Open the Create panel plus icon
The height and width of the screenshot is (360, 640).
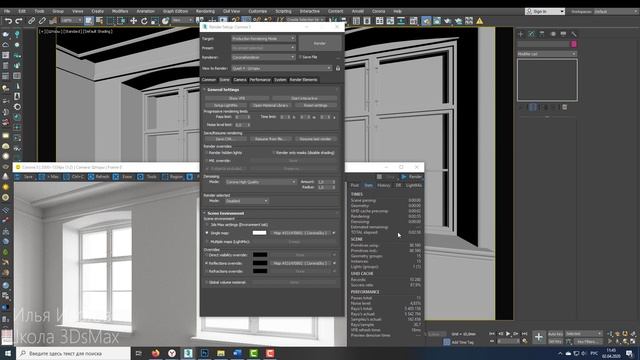point(521,34)
